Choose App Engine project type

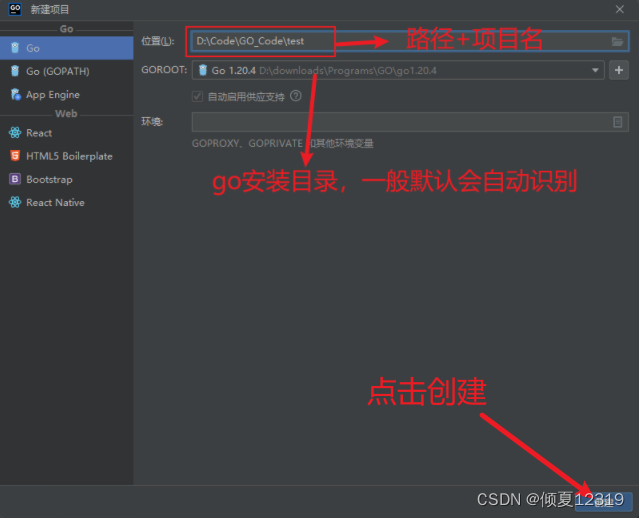67,95
